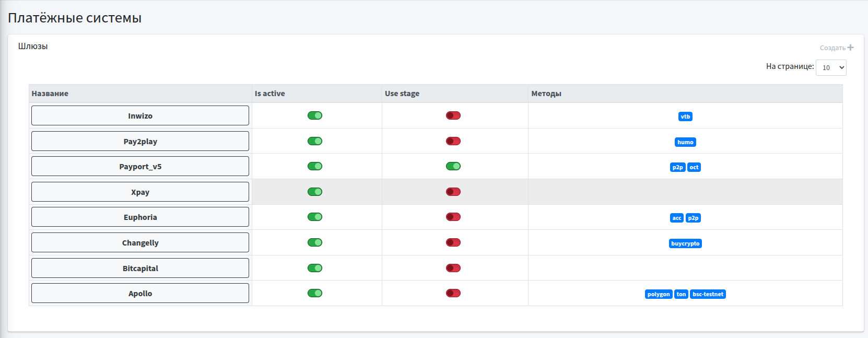The height and width of the screenshot is (338, 868).
Task: Select the bsc-testnet method badge
Action: point(708,294)
